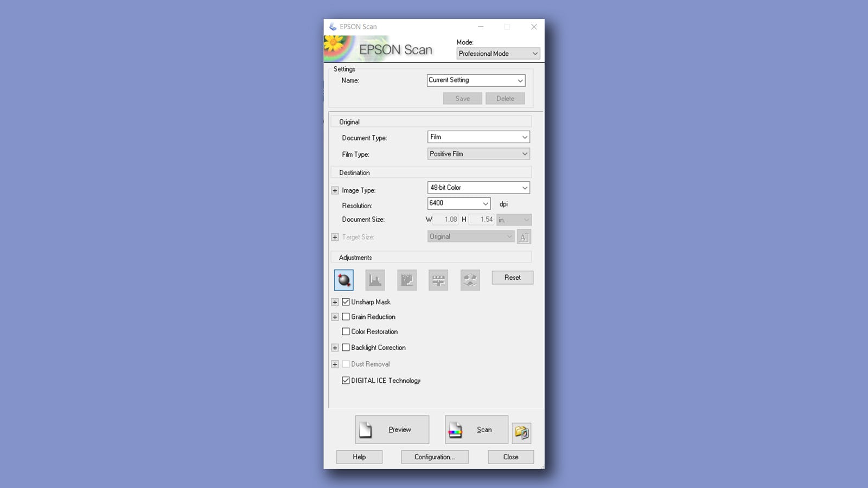Screen dimensions: 868x488
Task: Open the Mode dropdown showing Professional Mode
Action: coord(497,54)
